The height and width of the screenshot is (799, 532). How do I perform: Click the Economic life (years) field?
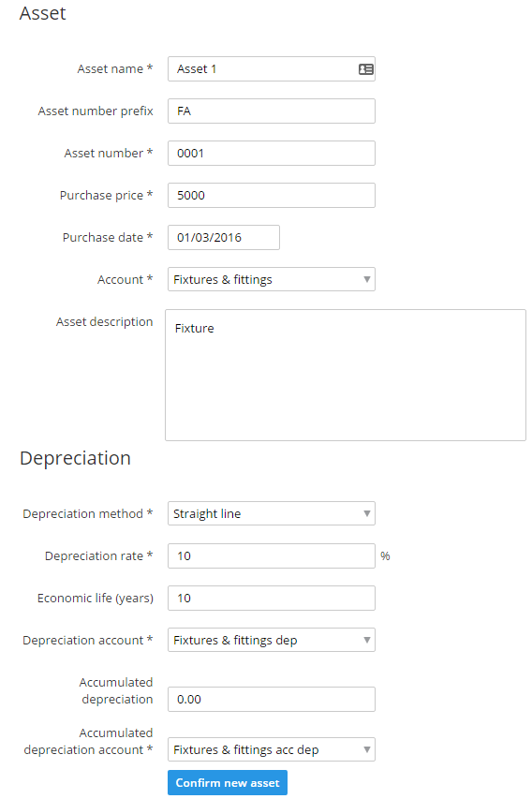[272, 599]
